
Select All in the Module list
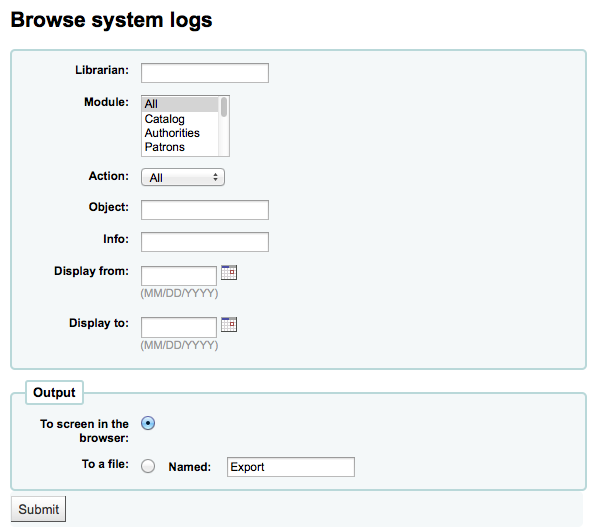point(180,104)
